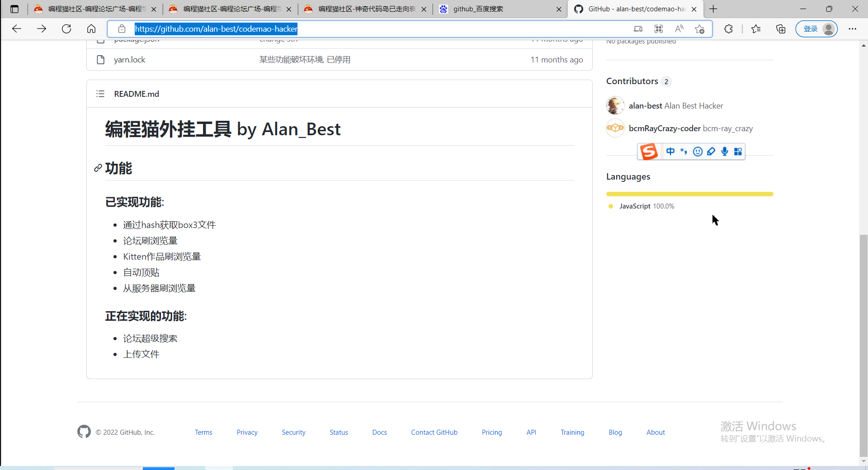Screen dimensions: 868x470
Task: Open the Contributors list
Action: [638, 81]
